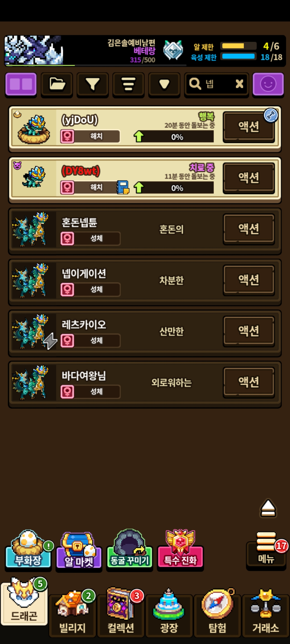Select the 레츠카이오 dragon thumbnail
290x644 pixels.
[33, 332]
